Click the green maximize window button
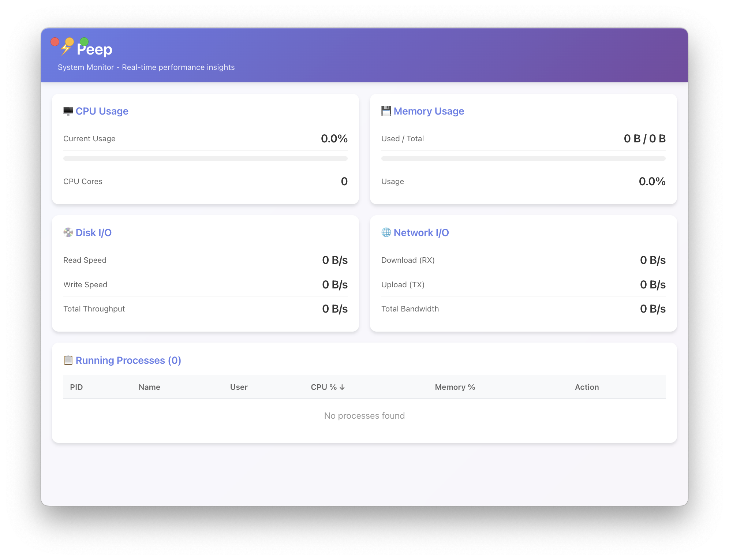The image size is (729, 560). coord(84,42)
